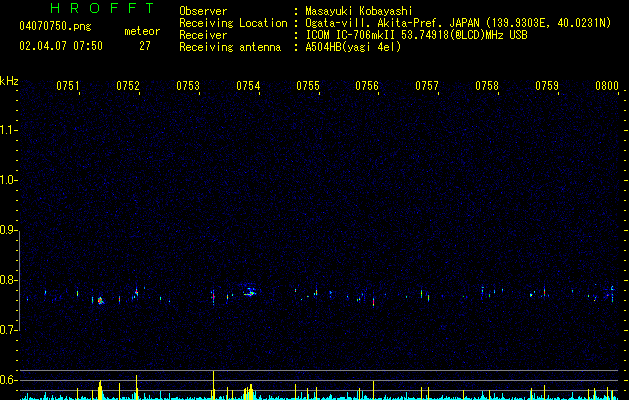629x400 pixels.
Task: Click the 0.7 kHz axis label
Action: click(9, 330)
